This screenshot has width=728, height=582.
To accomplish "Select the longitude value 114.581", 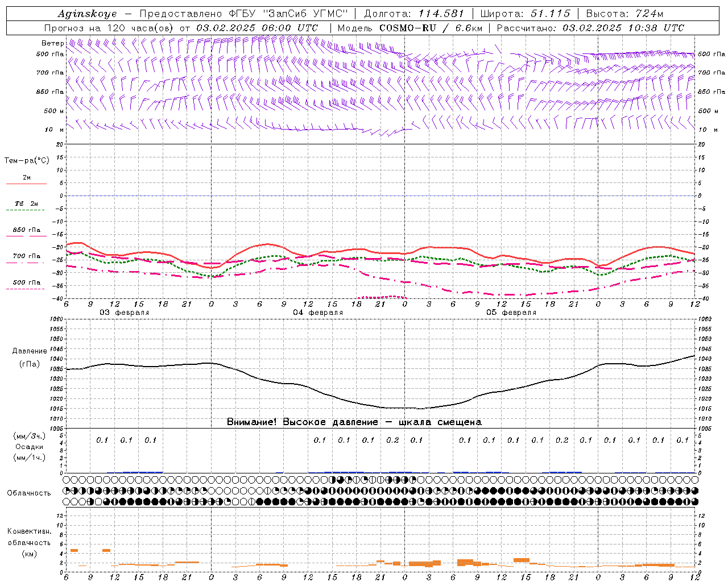I will click(x=441, y=14).
